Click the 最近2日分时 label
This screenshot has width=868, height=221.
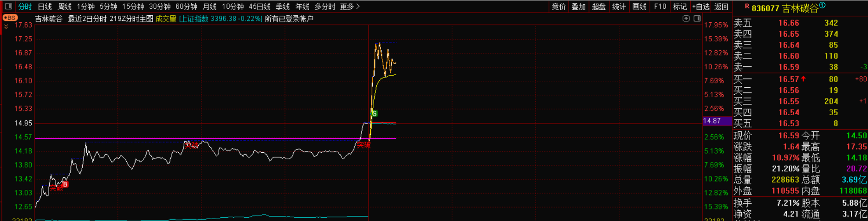[88, 19]
